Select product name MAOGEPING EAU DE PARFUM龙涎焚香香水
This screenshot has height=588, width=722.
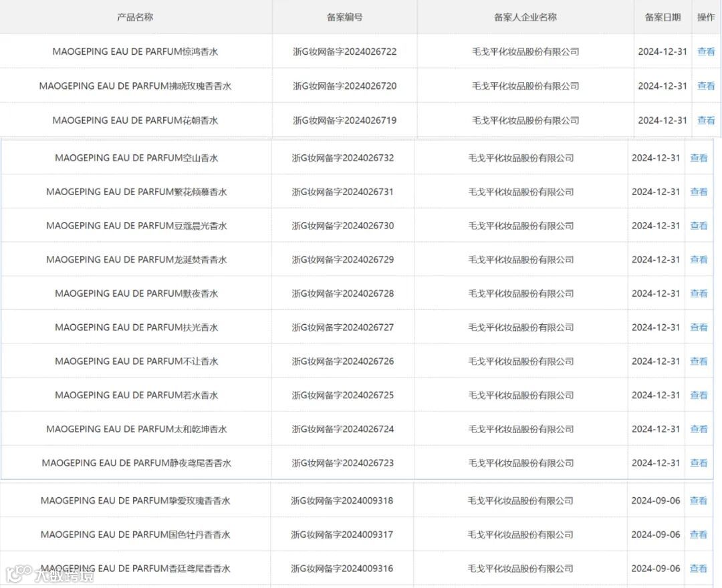[x=136, y=259]
